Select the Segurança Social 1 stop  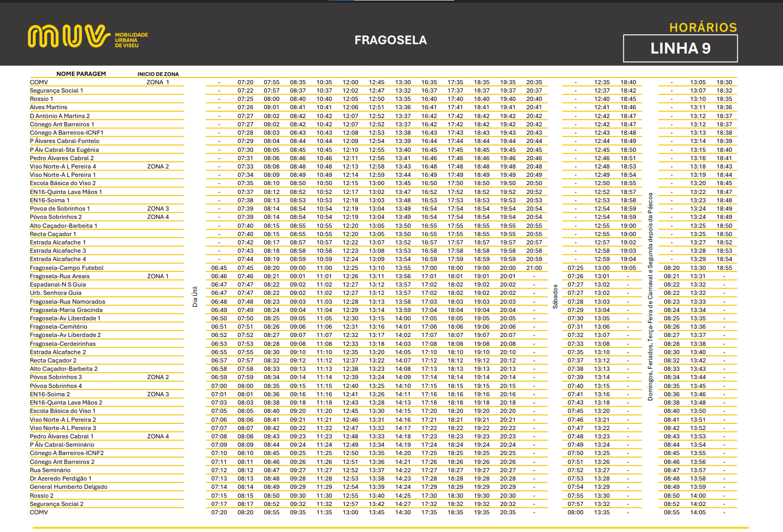click(56, 90)
